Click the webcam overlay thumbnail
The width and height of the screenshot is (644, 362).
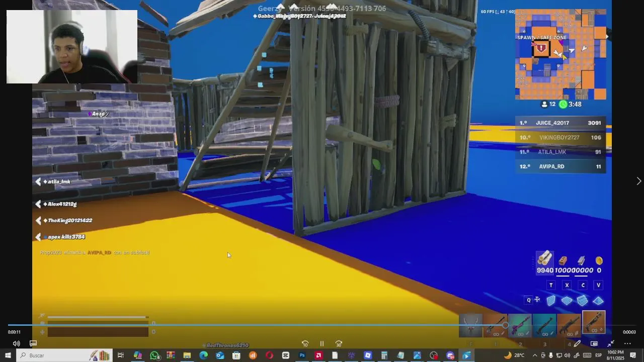pyautogui.click(x=72, y=47)
